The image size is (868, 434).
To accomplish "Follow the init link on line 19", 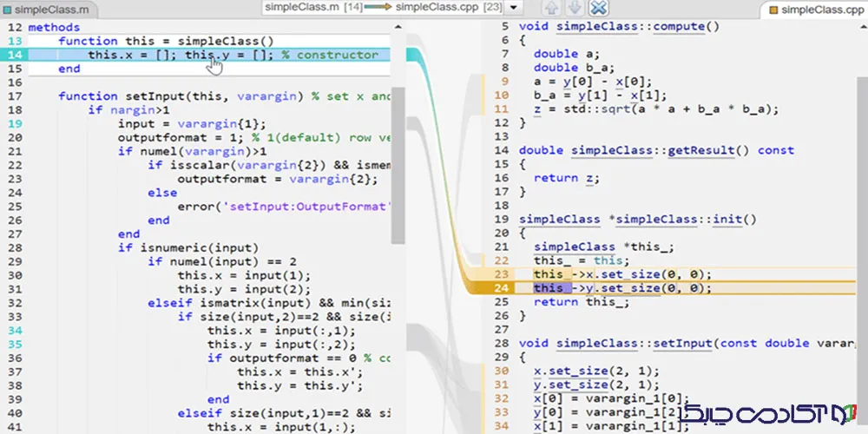I will (728, 220).
